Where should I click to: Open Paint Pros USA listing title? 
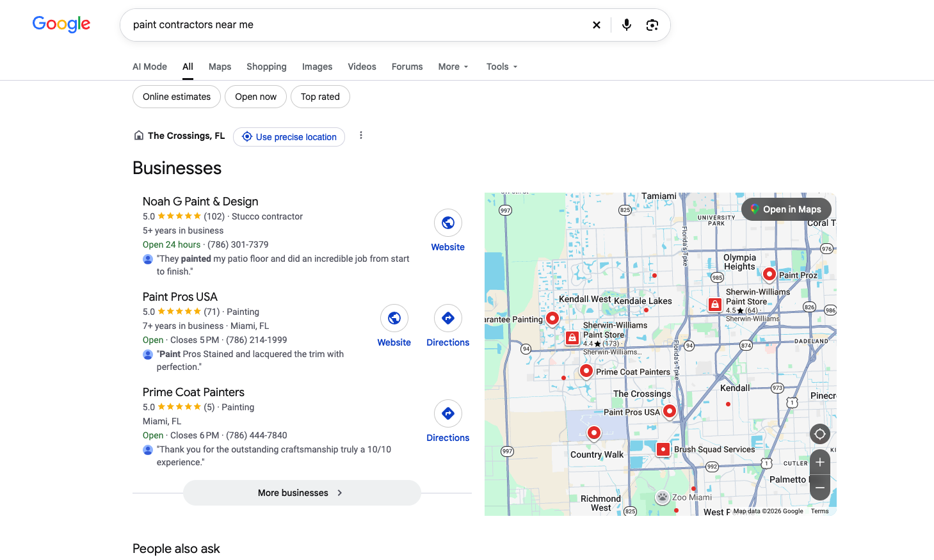coord(180,297)
